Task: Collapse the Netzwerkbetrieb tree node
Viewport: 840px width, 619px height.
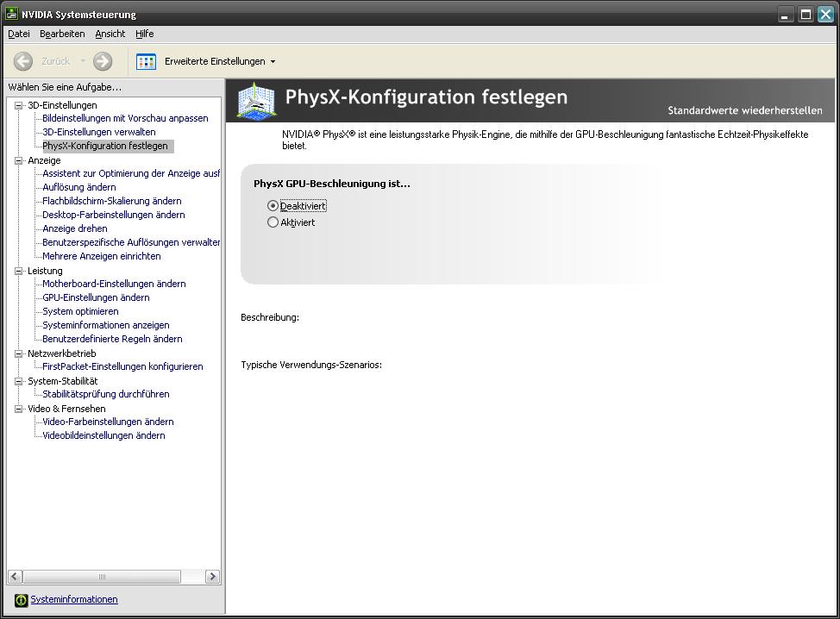Action: pos(19,353)
